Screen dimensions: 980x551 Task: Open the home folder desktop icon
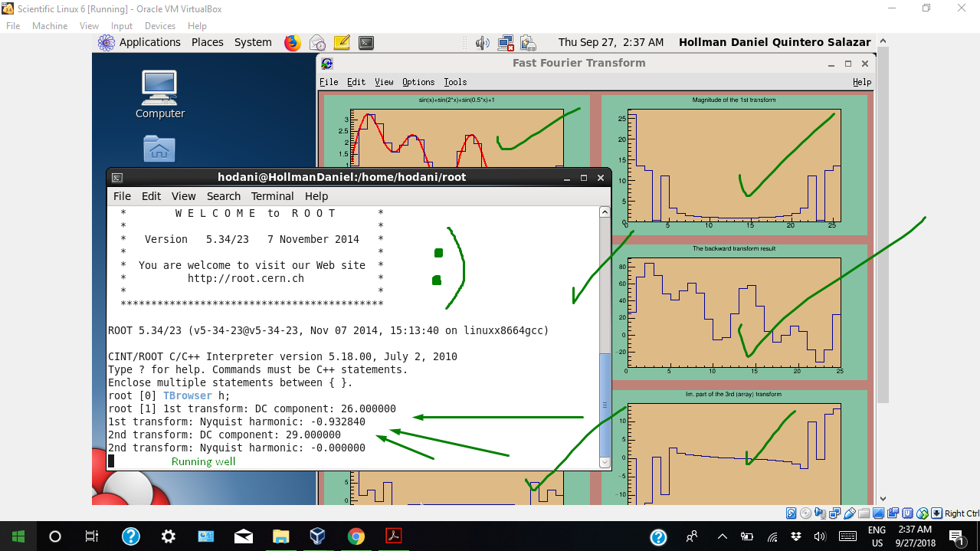pyautogui.click(x=159, y=149)
